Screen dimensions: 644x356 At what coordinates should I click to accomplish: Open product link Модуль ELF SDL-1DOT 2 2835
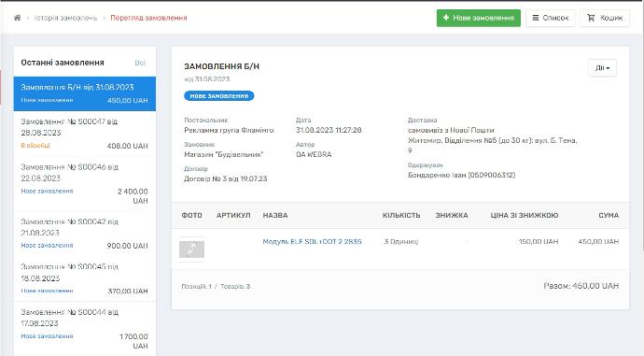coord(312,242)
